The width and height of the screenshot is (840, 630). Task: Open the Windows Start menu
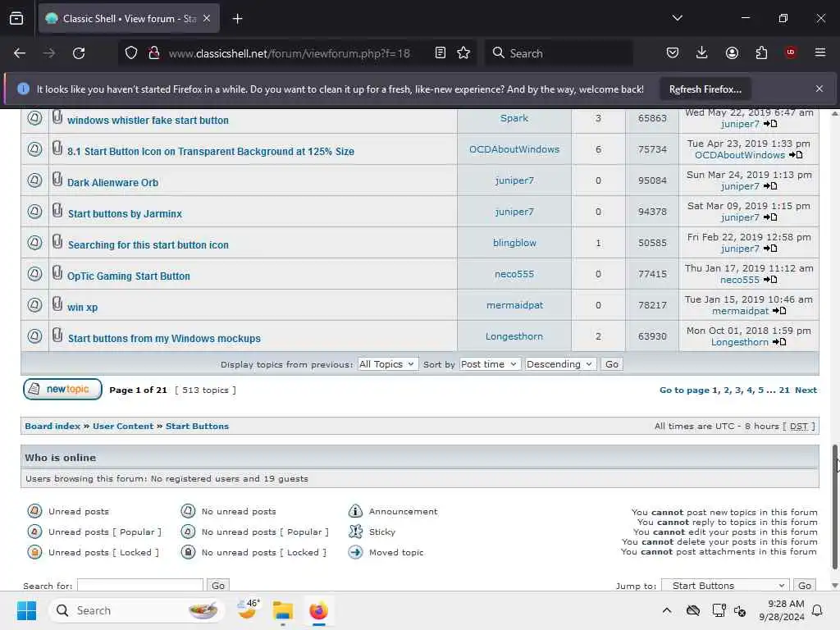pos(26,610)
